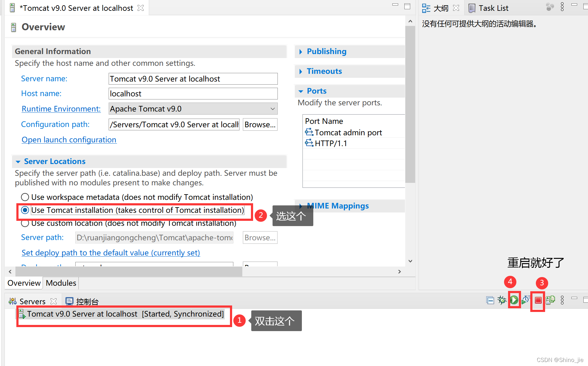This screenshot has width=588, height=366.
Task: Click Browse next to Configuration path
Action: click(x=260, y=124)
